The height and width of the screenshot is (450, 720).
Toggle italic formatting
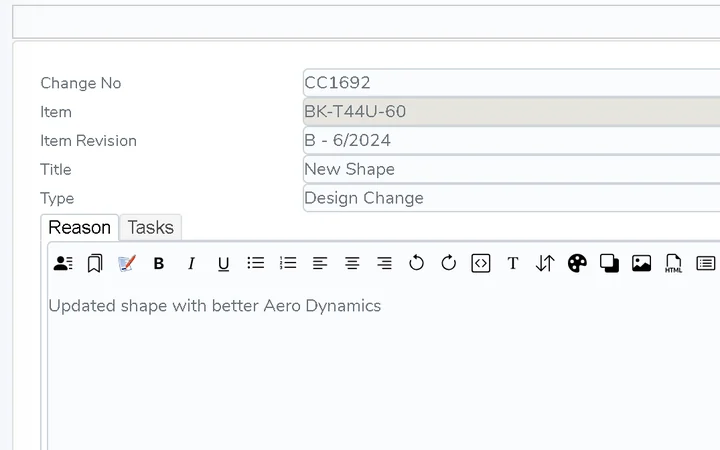(191, 264)
